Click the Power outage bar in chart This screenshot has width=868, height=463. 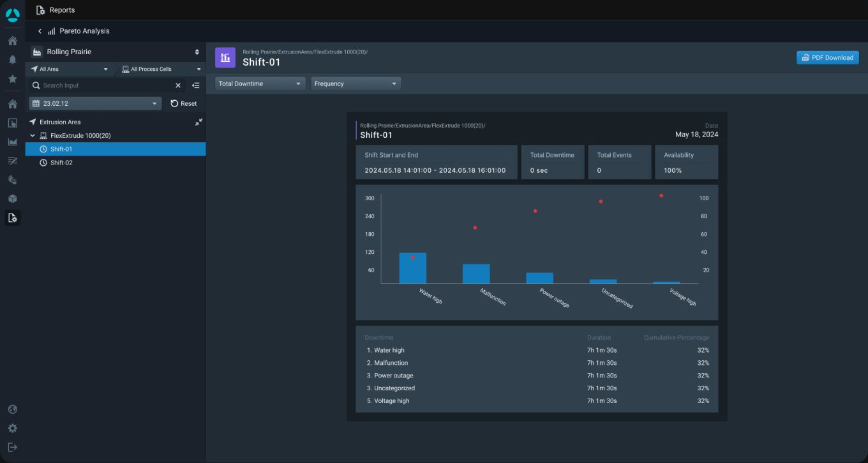(x=539, y=278)
